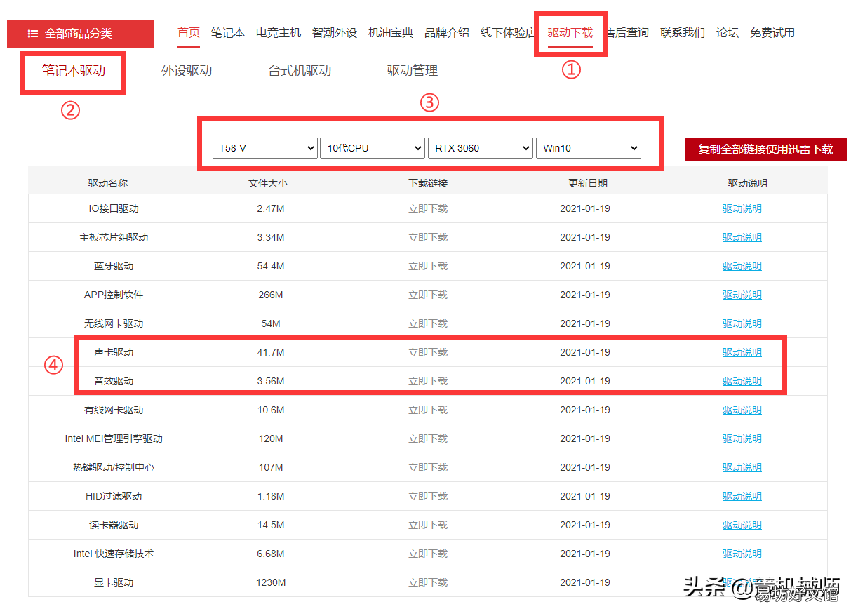
Task: Click the 显卡驱动 name cell
Action: (x=114, y=582)
